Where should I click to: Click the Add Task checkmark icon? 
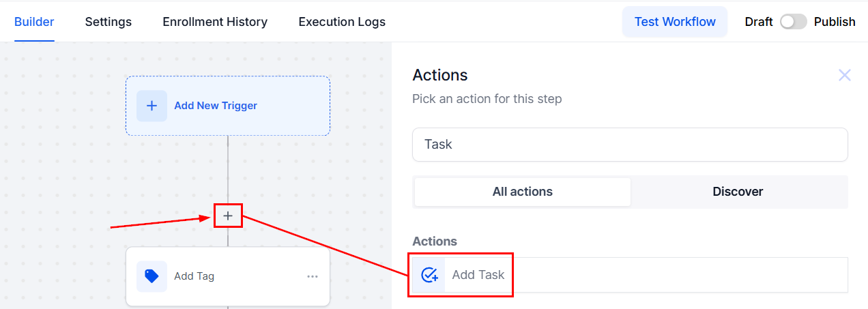tap(429, 275)
